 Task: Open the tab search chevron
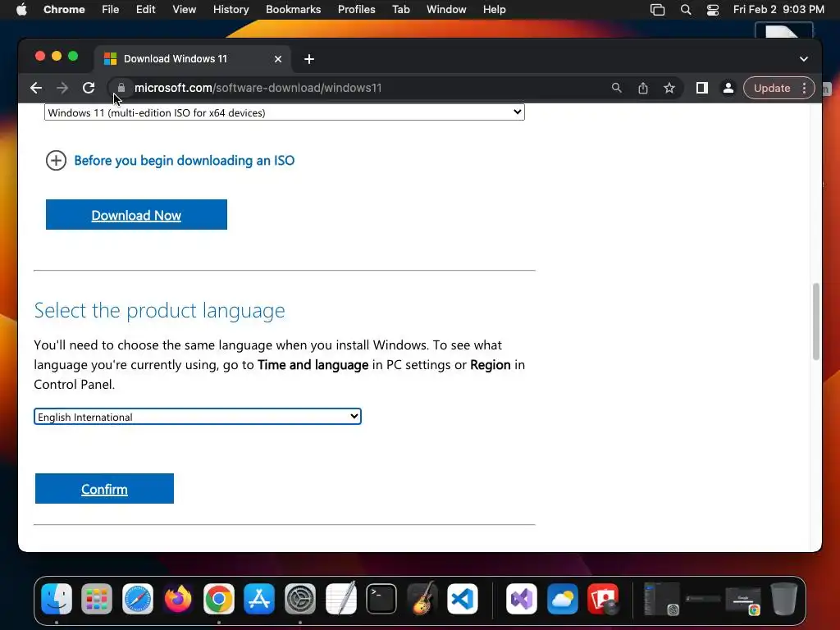coord(804,59)
